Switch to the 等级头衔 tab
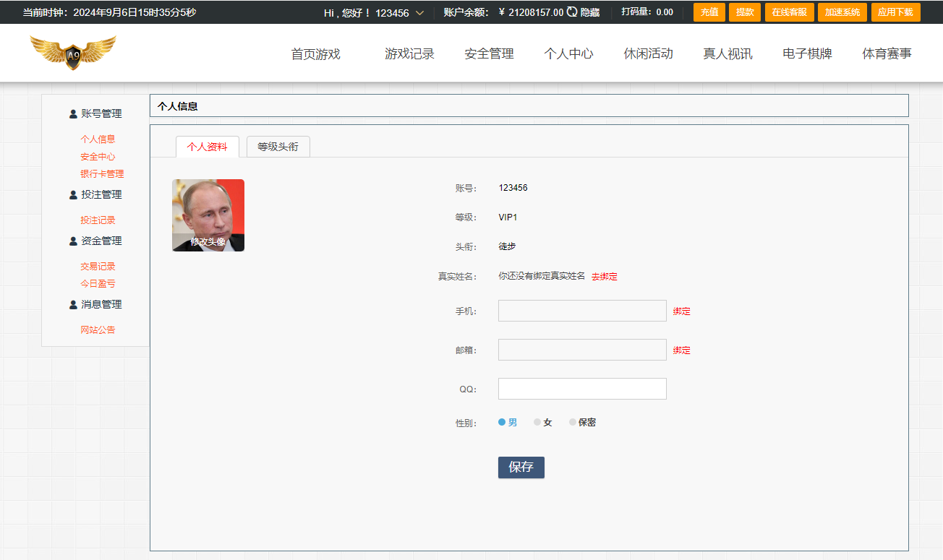Image resolution: width=943 pixels, height=560 pixels. click(x=278, y=146)
